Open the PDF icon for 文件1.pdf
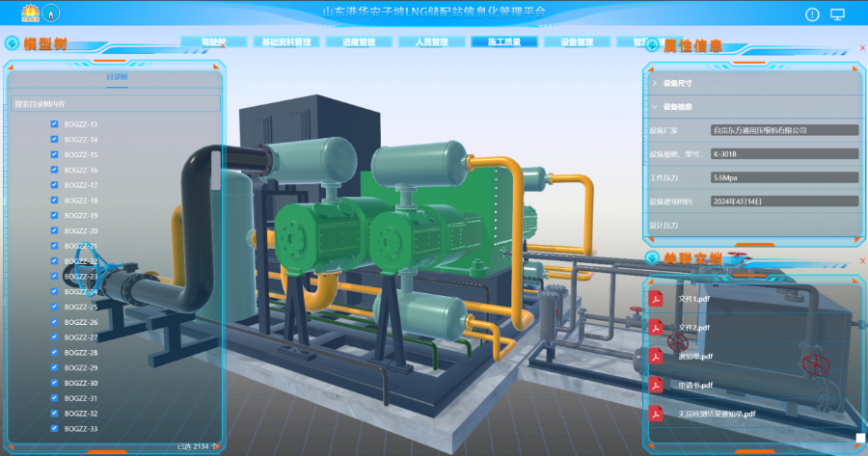Viewport: 868px width, 456px height. [x=657, y=299]
